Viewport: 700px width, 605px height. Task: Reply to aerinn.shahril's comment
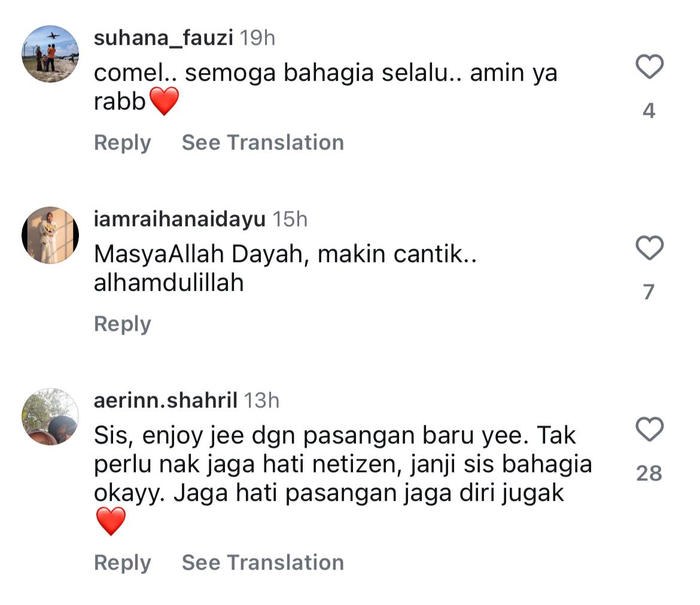[122, 563]
